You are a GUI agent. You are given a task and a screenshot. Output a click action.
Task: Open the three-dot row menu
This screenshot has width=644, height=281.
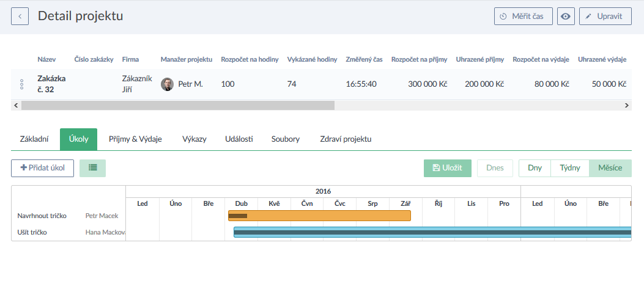tap(22, 84)
